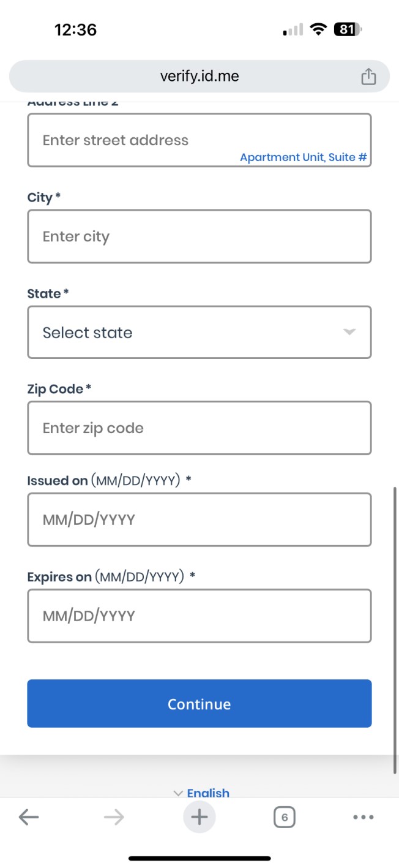399x868 pixels.
Task: Tap the Wi-Fi icon in the status bar
Action: tap(318, 28)
